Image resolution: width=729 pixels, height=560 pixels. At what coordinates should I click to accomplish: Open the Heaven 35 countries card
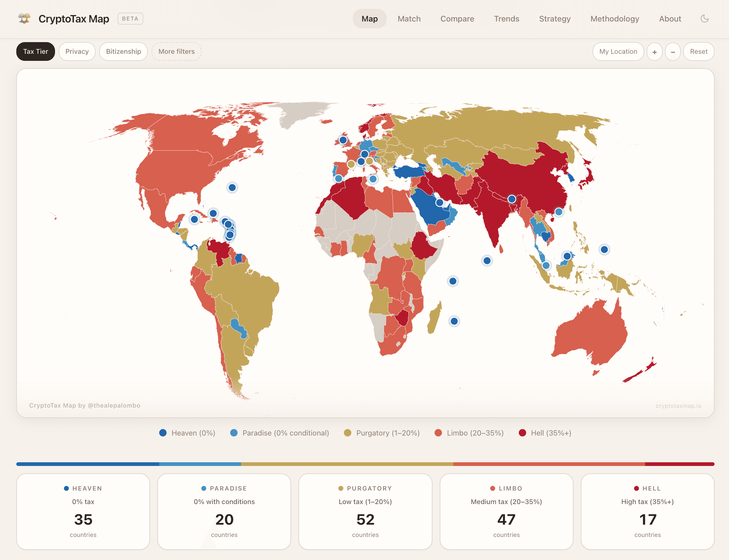coord(83,511)
